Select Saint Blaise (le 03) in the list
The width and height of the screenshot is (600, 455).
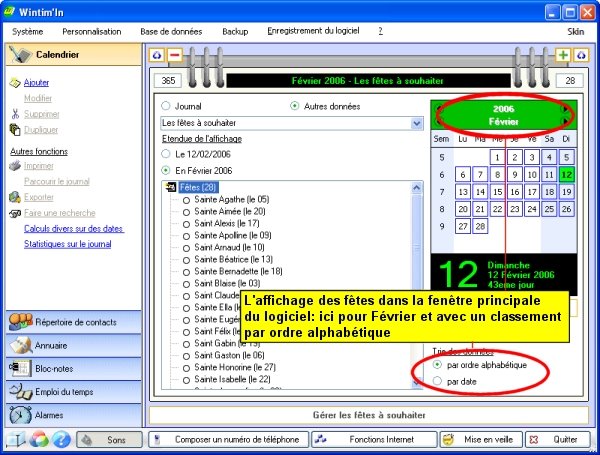tap(227, 283)
